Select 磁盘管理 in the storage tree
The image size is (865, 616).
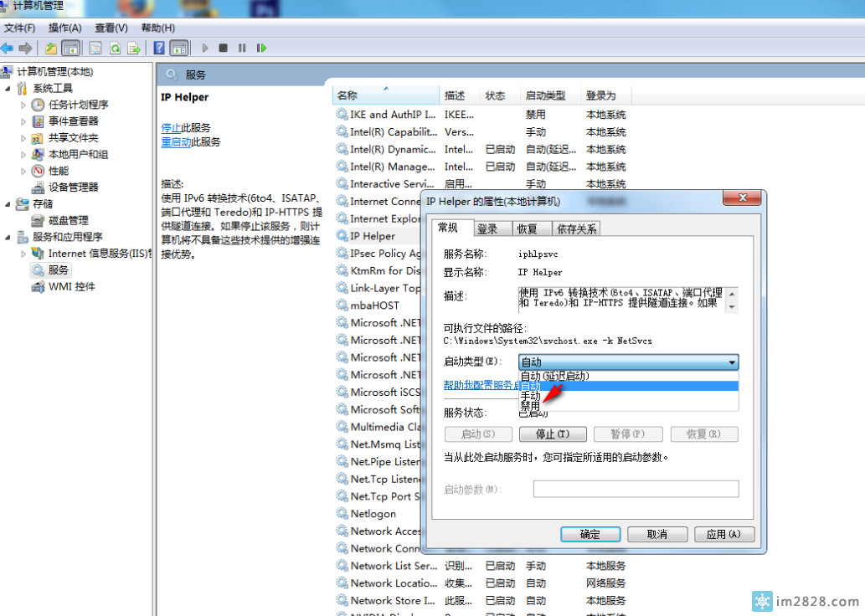[x=68, y=220]
